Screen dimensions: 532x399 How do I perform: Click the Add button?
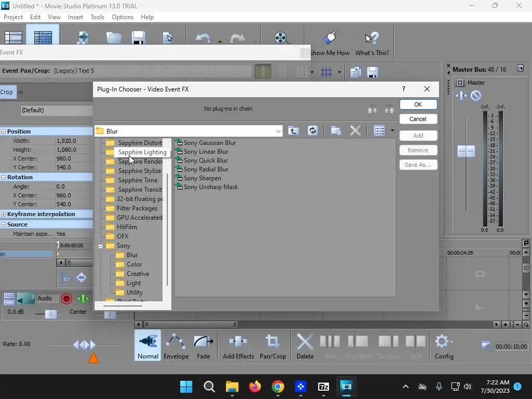click(418, 136)
